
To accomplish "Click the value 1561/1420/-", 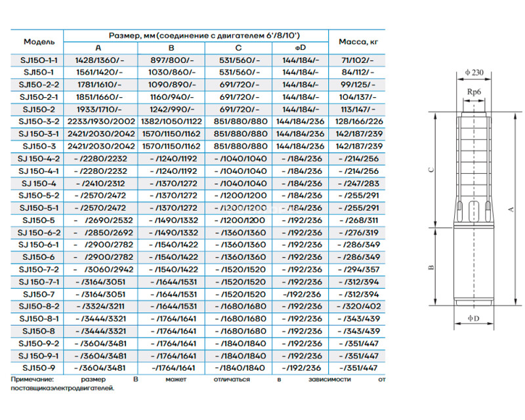I will (x=100, y=72).
